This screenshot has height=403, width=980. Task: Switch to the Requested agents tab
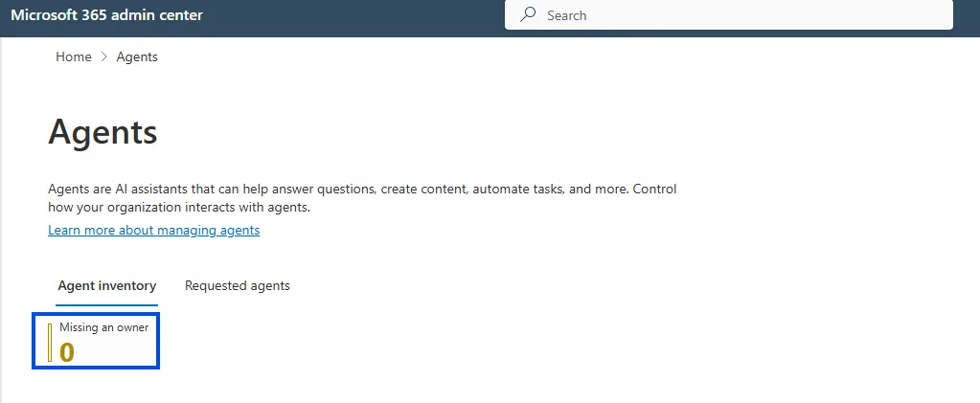click(238, 286)
